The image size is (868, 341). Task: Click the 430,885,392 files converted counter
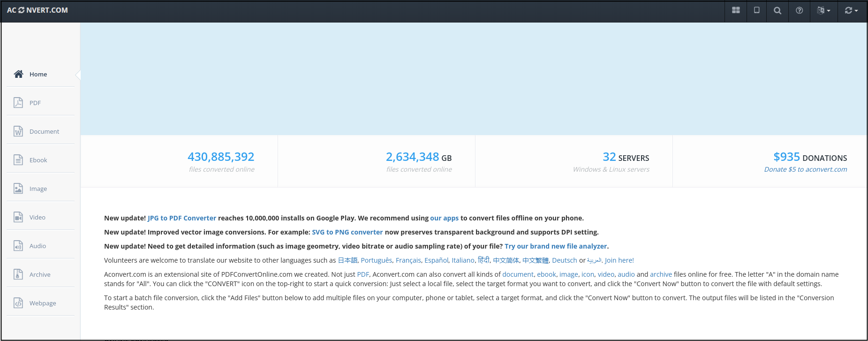(x=221, y=157)
